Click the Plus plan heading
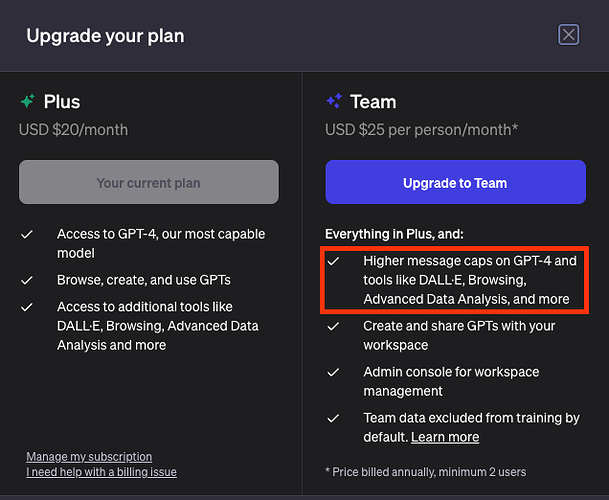The width and height of the screenshot is (609, 500). pos(62,102)
